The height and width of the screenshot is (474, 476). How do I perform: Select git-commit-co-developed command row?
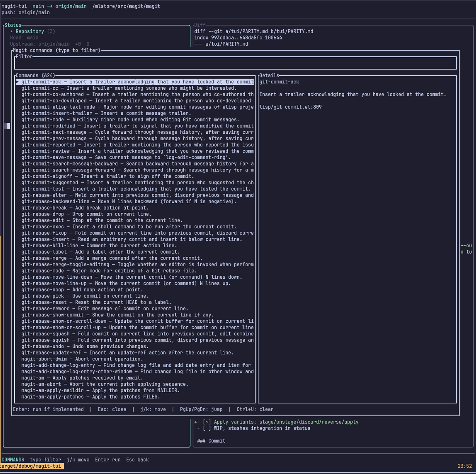[x=135, y=101]
